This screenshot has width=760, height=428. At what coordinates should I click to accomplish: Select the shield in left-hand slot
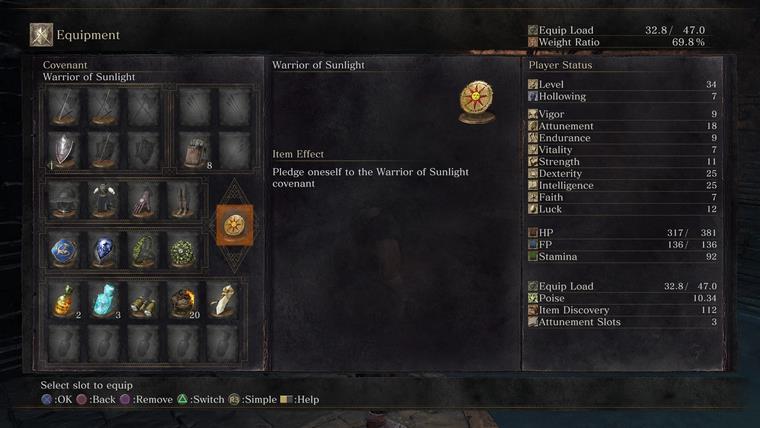(64, 151)
